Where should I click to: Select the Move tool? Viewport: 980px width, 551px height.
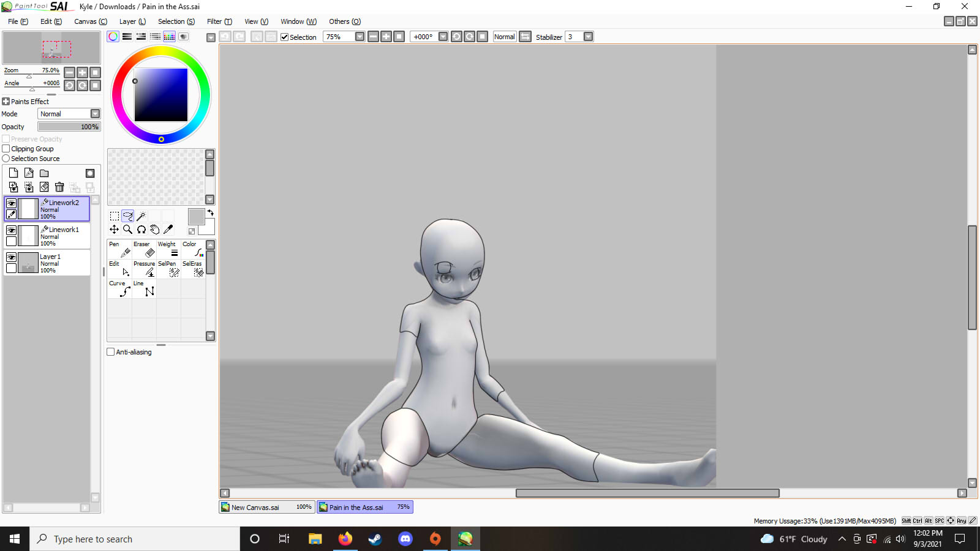(x=115, y=230)
